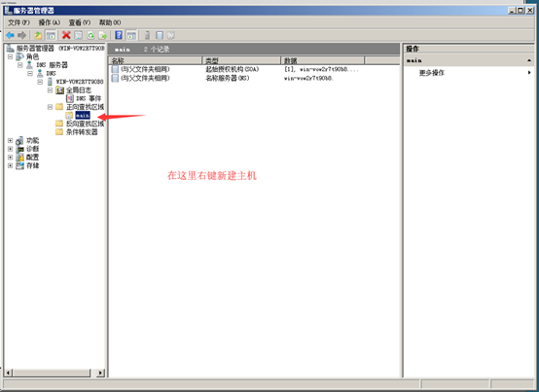Viewport: 539px width, 392px height.
Task: Select the main zone in the tree
Action: pos(83,116)
